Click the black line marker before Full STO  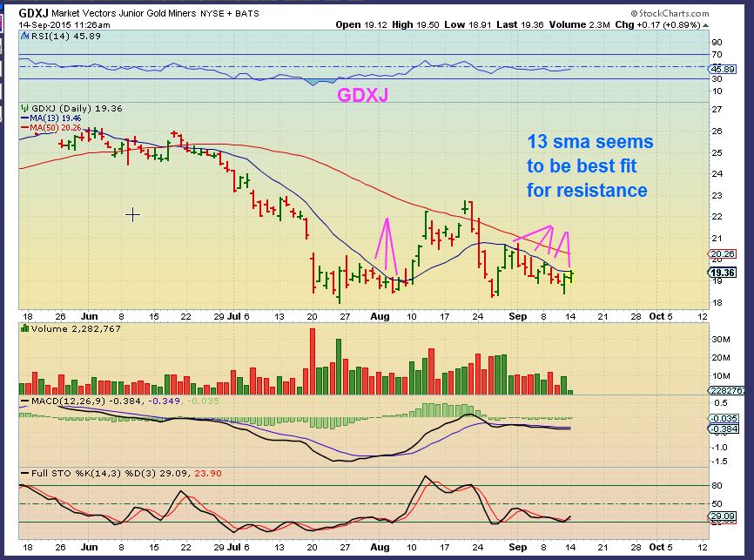[25, 474]
